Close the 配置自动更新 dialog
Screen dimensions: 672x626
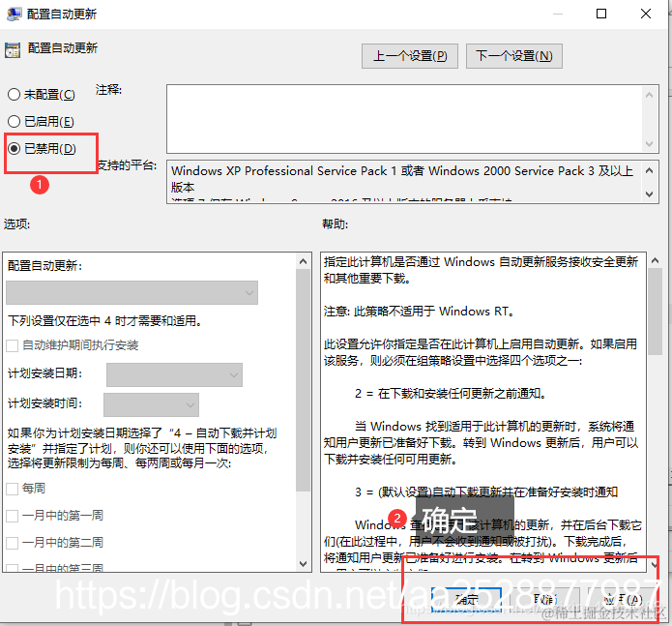pyautogui.click(x=646, y=15)
